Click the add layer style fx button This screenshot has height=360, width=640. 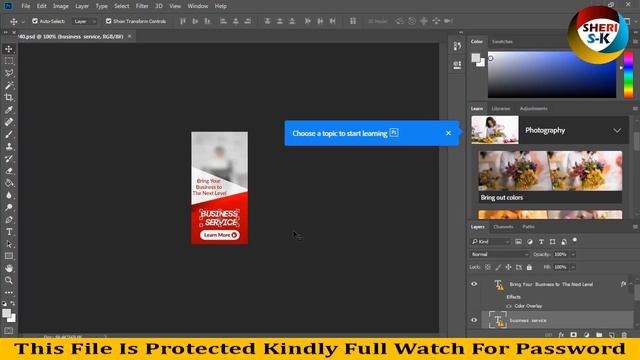click(x=561, y=335)
